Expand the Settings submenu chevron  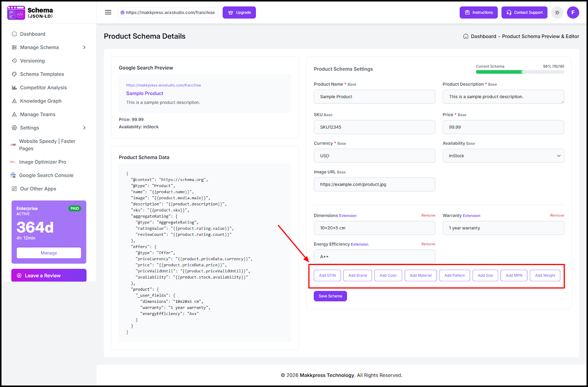click(x=84, y=128)
